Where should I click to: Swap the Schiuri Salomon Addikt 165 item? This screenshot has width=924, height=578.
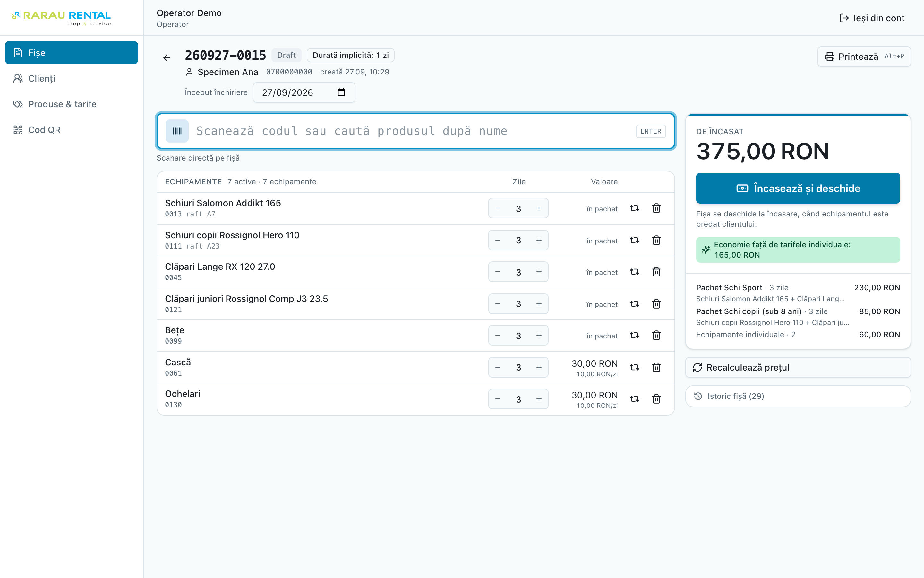pos(634,208)
